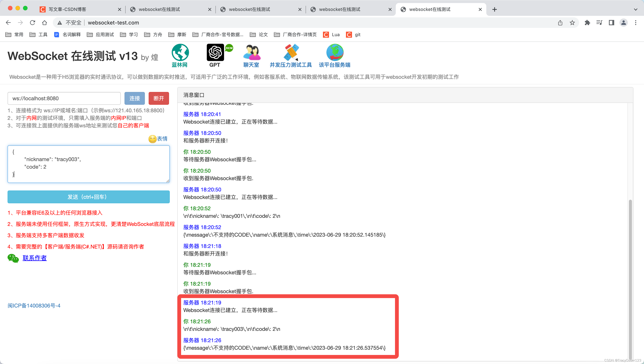Viewport: 644px width, 364px height.
Task: Click the ws://localhost:8080 address input
Action: [64, 98]
